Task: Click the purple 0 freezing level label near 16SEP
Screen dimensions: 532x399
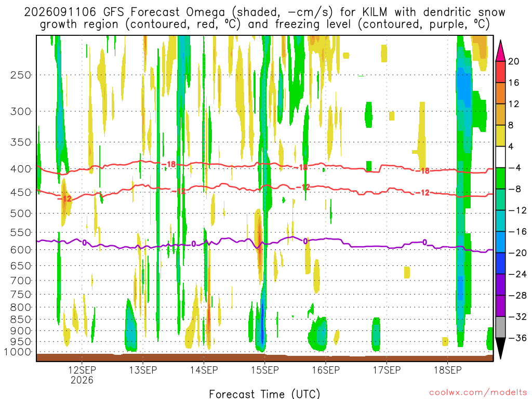Action: 305,241
